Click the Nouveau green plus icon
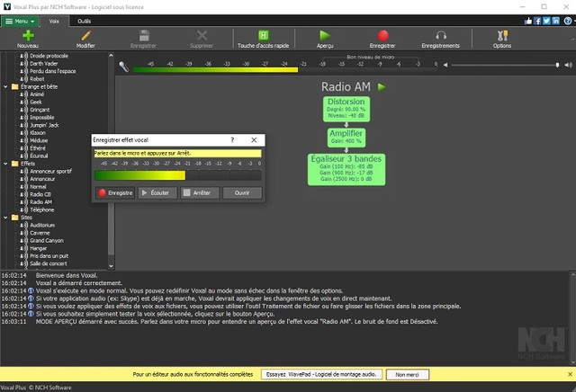576x392 pixels. click(x=28, y=36)
